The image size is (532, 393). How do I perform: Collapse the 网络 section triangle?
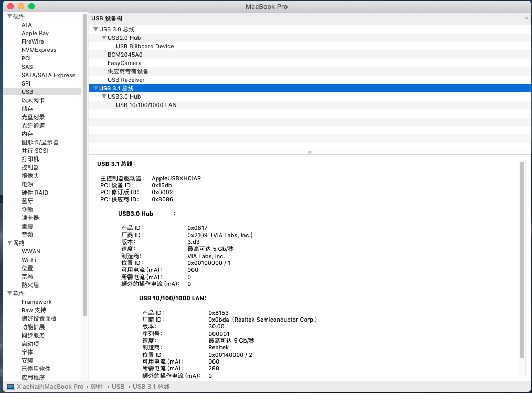click(x=9, y=242)
